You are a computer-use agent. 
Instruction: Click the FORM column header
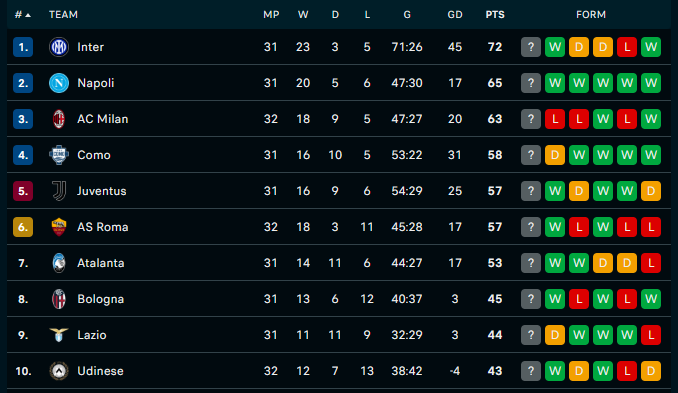(591, 15)
